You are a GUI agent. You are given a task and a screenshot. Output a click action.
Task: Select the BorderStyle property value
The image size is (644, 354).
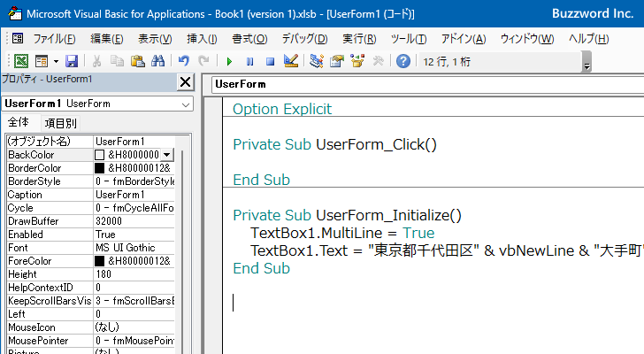134,181
